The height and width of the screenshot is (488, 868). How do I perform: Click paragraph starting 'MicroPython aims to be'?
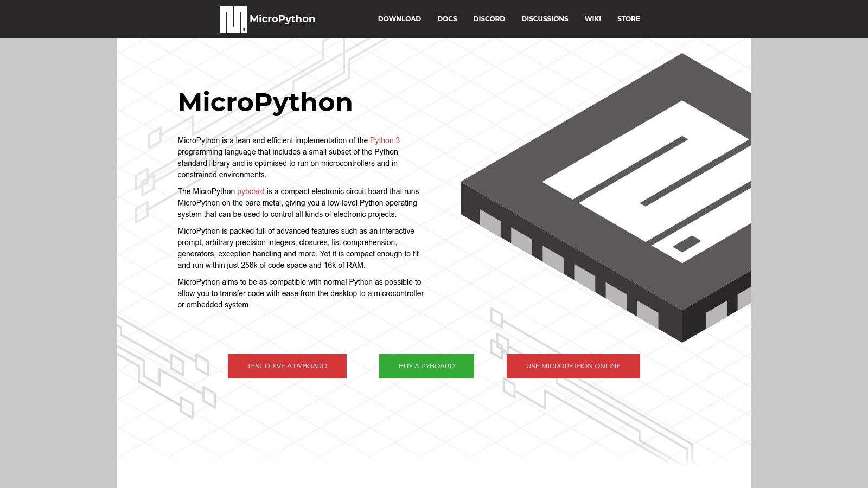pyautogui.click(x=301, y=293)
